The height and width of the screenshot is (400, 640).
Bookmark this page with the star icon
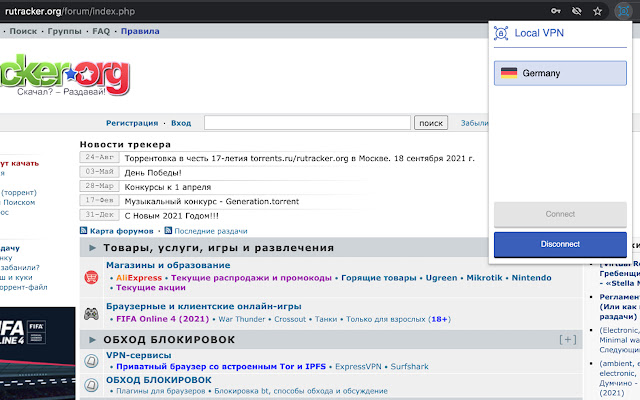point(598,11)
